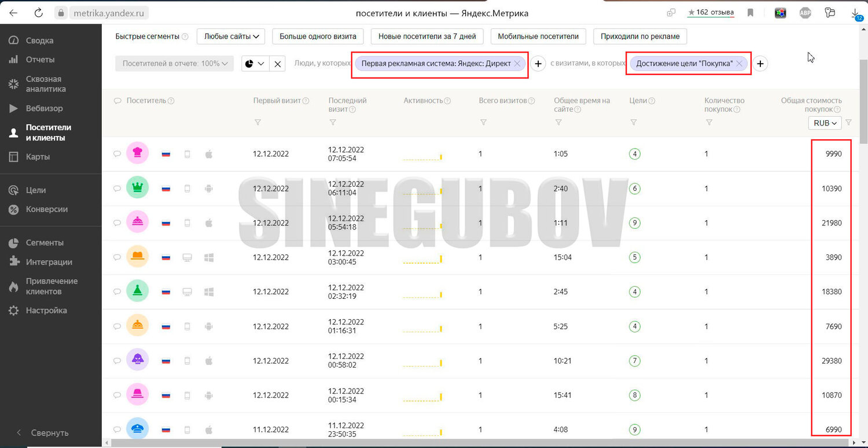Click goals count 4 in 9990 row
The height and width of the screenshot is (448, 868).
pos(635,154)
